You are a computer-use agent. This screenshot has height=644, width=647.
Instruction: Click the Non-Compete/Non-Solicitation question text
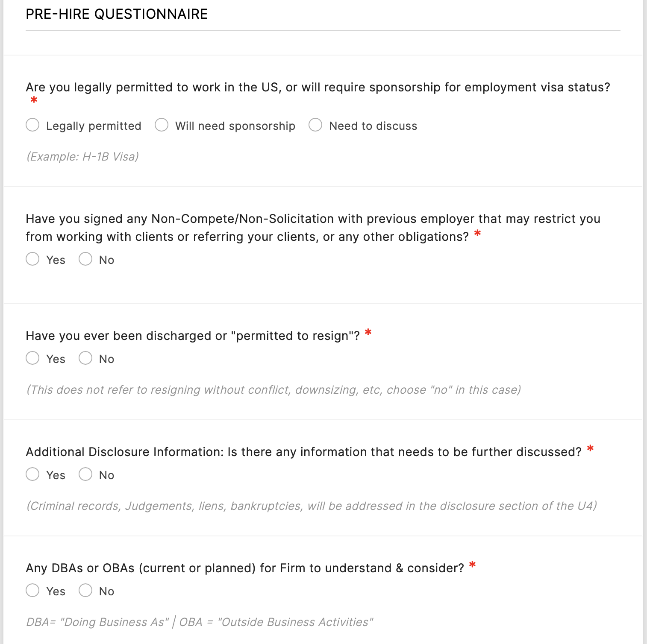[x=313, y=228]
